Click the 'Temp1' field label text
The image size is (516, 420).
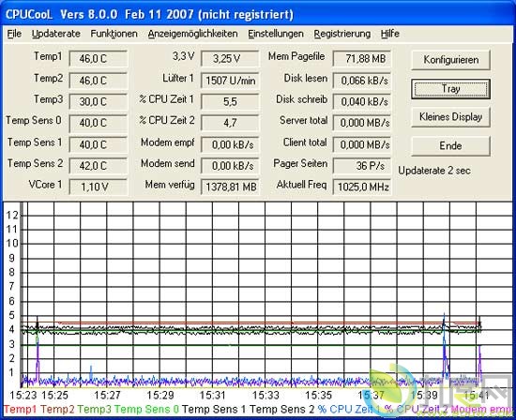coord(48,56)
